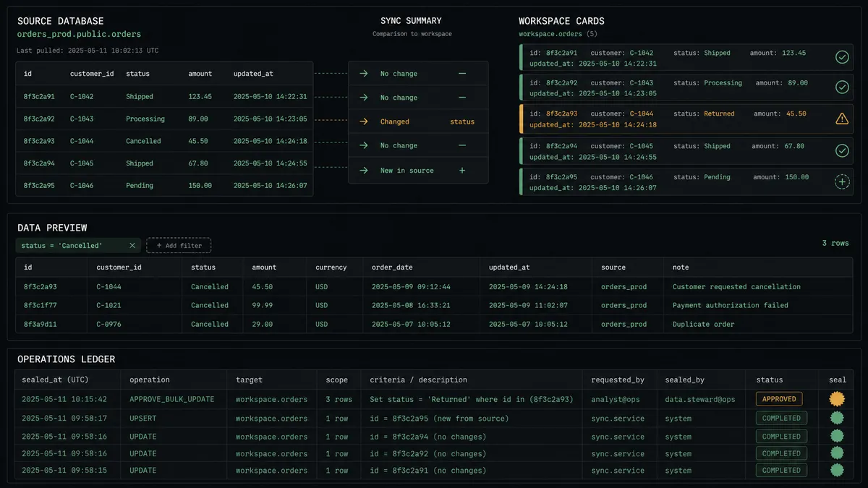Click the 3 rows count label
The height and width of the screenshot is (488, 868).
tap(835, 243)
